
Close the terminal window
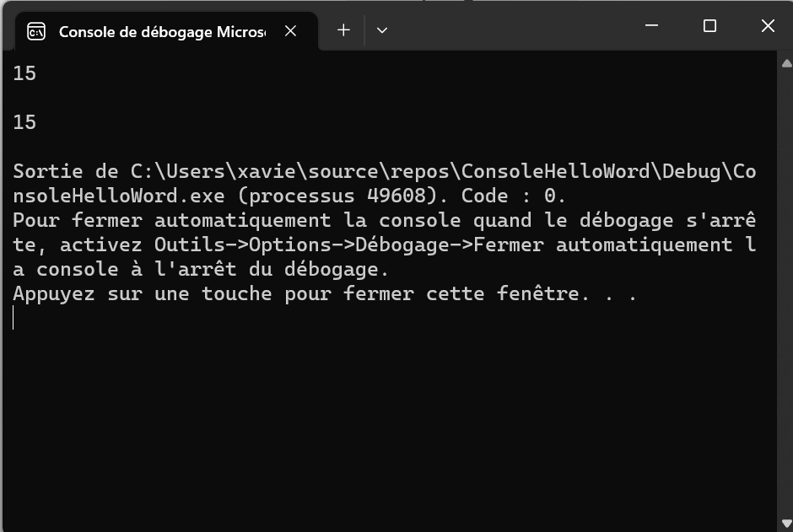768,26
